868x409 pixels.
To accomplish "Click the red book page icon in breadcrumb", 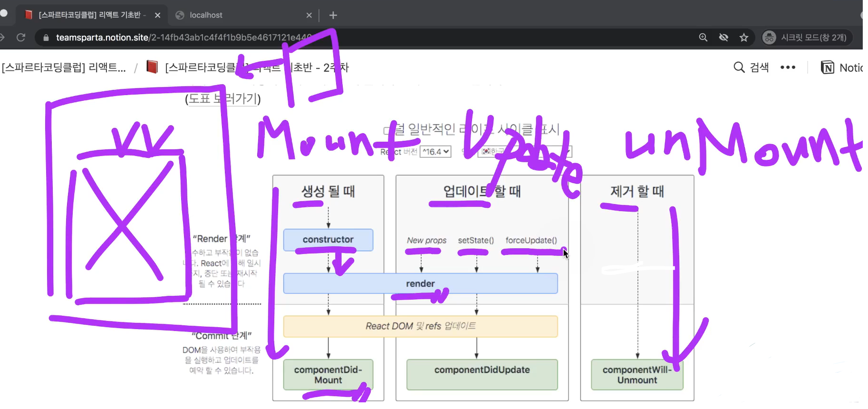I will pyautogui.click(x=152, y=67).
